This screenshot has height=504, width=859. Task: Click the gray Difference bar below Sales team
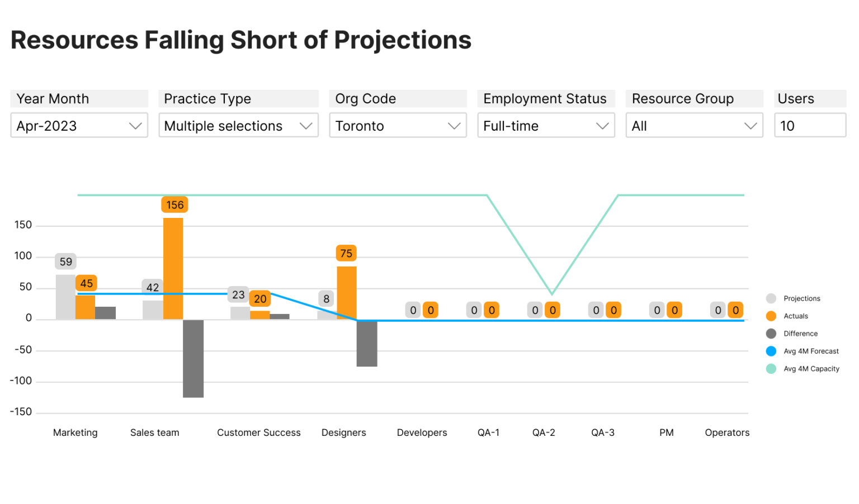pyautogui.click(x=193, y=358)
